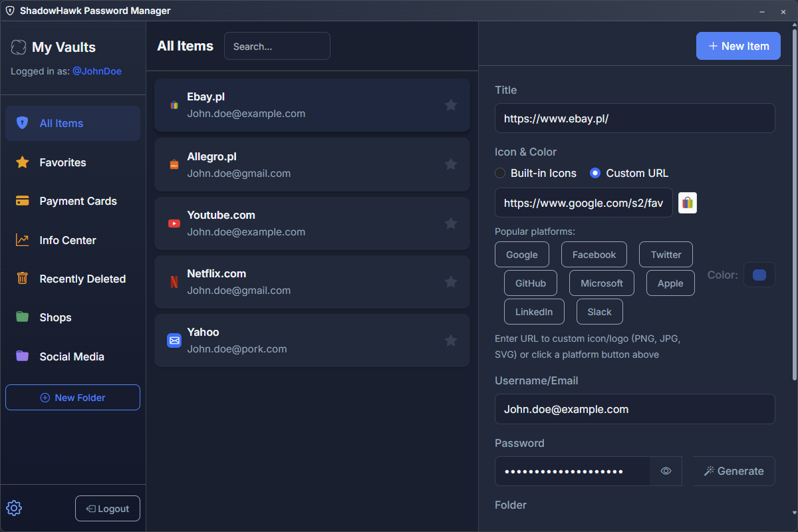The image size is (798, 532).
Task: Click the Payment Cards card icon
Action: tap(23, 201)
